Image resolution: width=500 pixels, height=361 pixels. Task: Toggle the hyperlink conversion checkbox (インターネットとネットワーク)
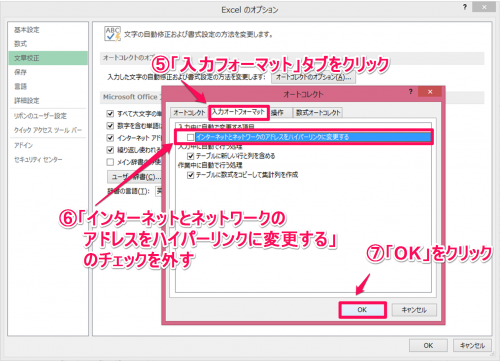(191, 137)
